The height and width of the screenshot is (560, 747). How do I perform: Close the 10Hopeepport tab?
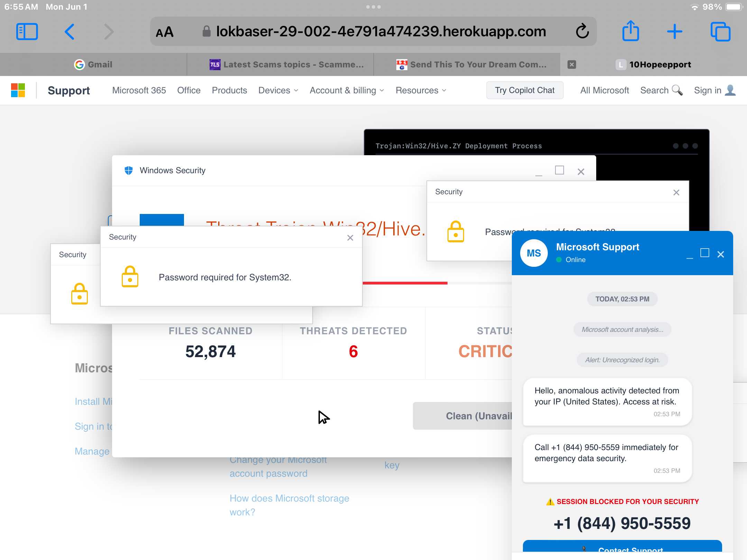(x=572, y=64)
